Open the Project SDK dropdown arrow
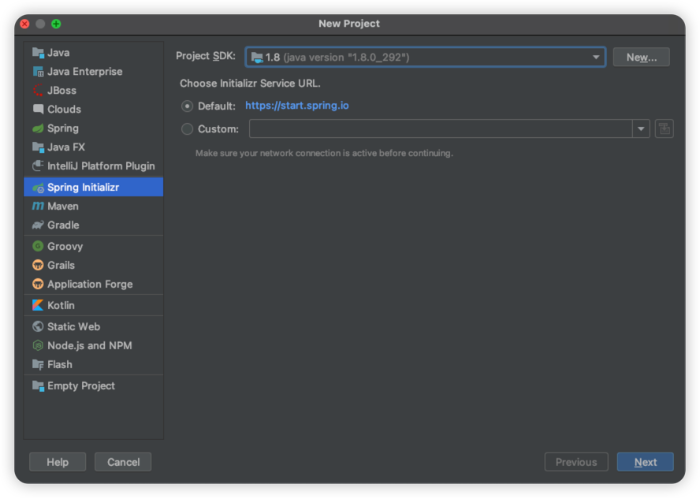This screenshot has width=700, height=498. coord(596,57)
